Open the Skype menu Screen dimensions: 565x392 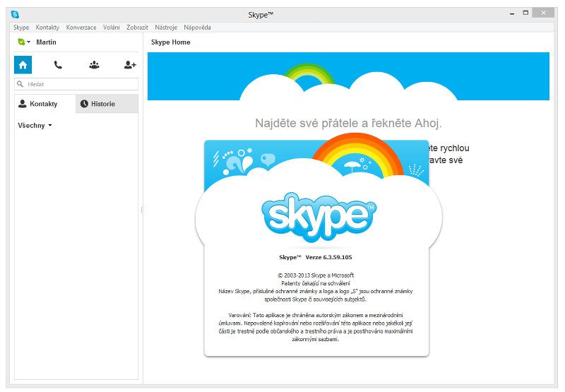point(21,28)
